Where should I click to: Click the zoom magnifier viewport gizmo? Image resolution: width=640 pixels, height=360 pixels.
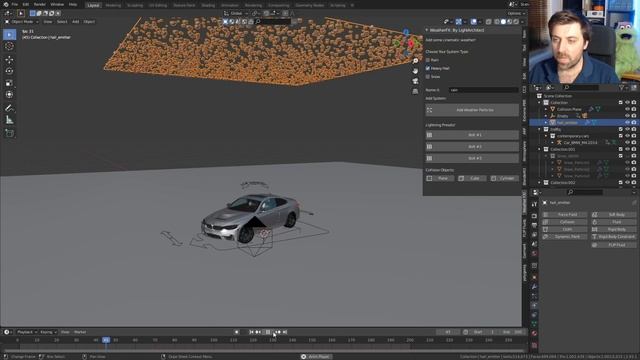pyautogui.click(x=415, y=61)
